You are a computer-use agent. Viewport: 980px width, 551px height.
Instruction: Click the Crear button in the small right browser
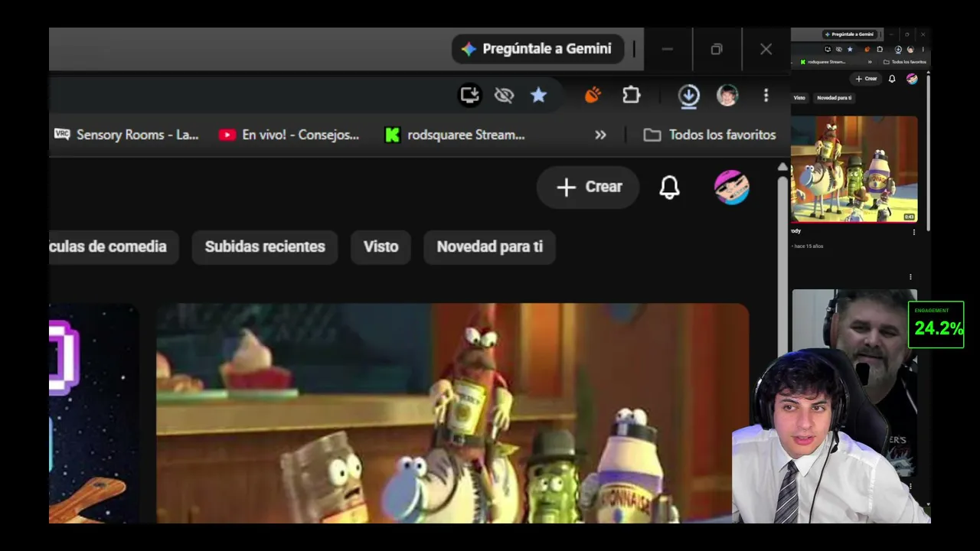pos(866,79)
